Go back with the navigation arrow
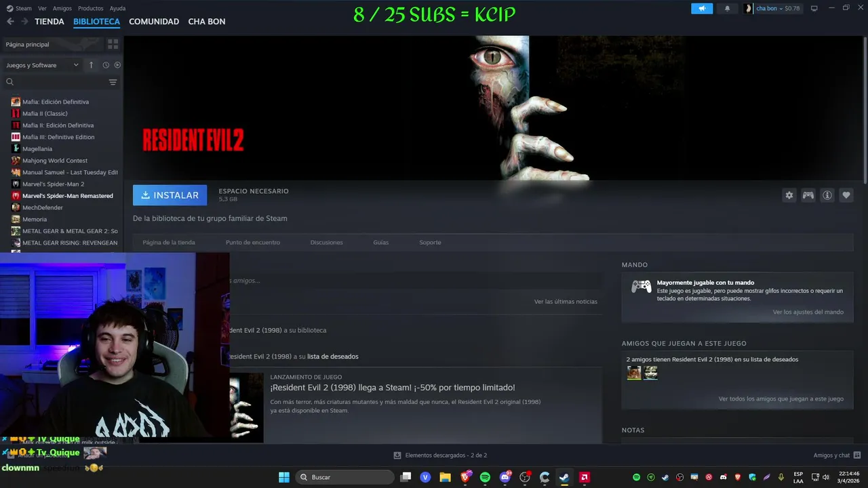Screen dimensions: 868x488 [9, 22]
